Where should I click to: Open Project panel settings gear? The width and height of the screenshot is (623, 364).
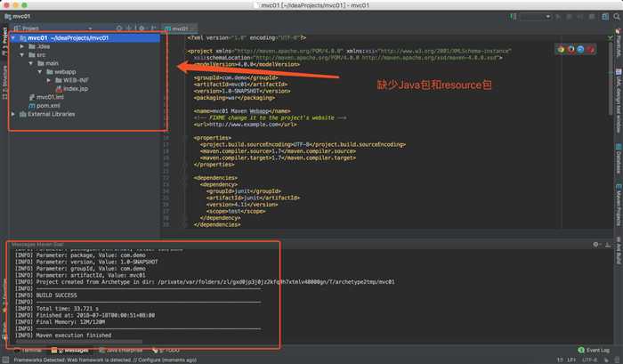(x=141, y=28)
